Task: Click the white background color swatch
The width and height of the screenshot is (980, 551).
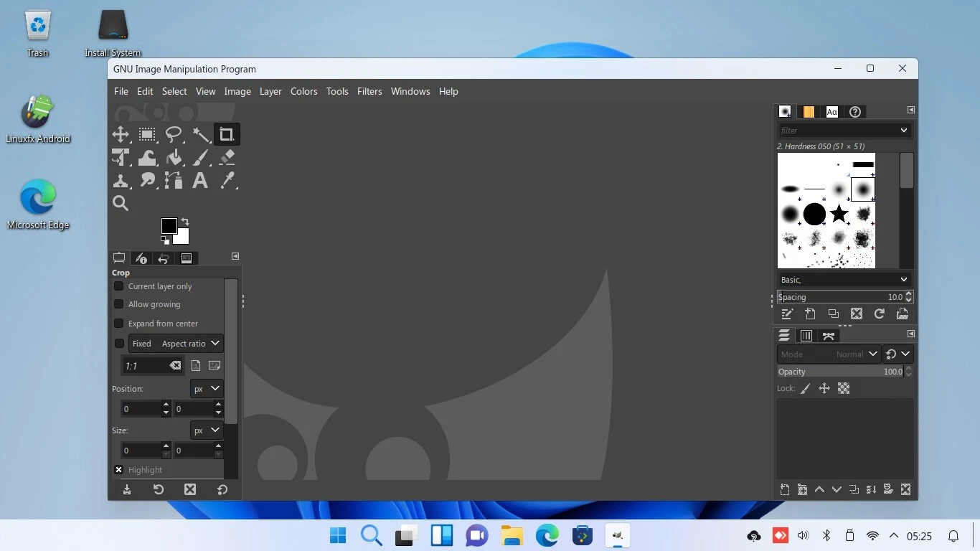Action: 182,238
